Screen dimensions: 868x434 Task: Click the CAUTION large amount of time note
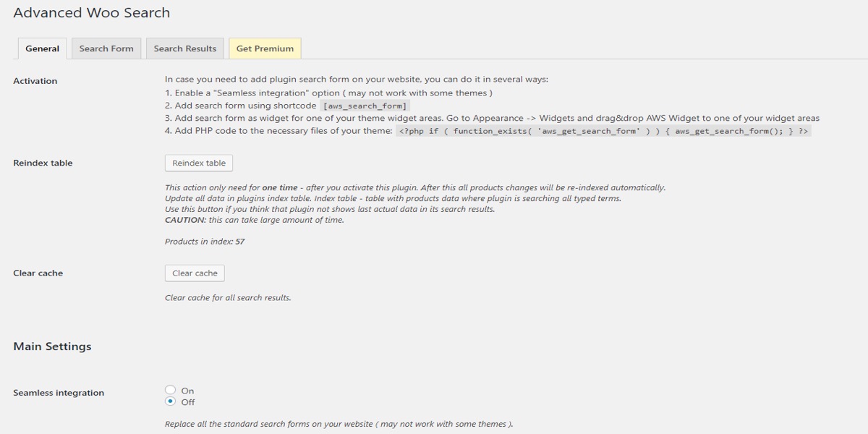click(x=255, y=220)
